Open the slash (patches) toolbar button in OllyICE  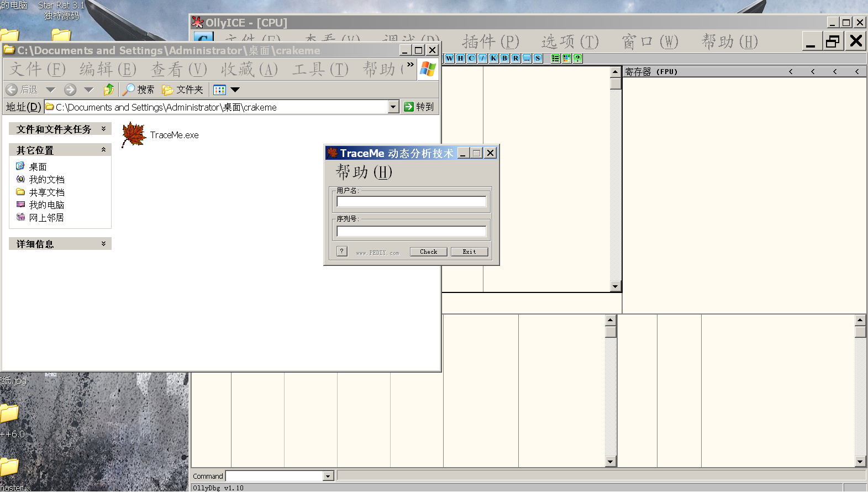[x=483, y=58]
